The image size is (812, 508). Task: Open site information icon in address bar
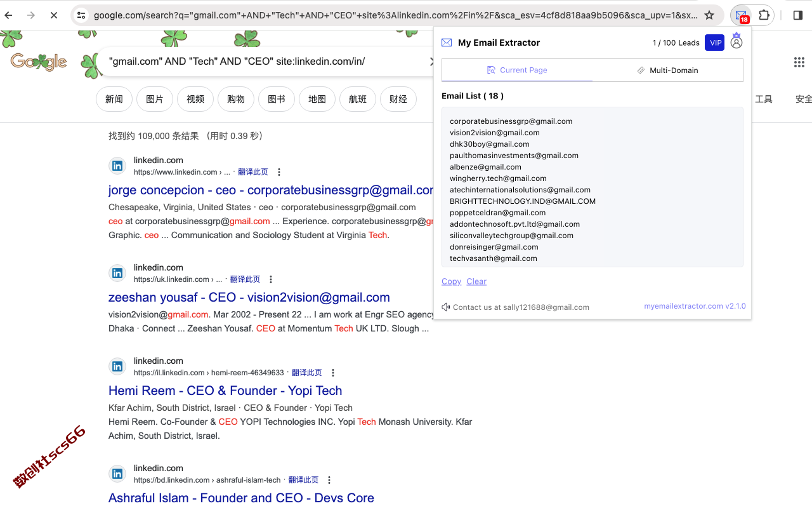tap(80, 15)
